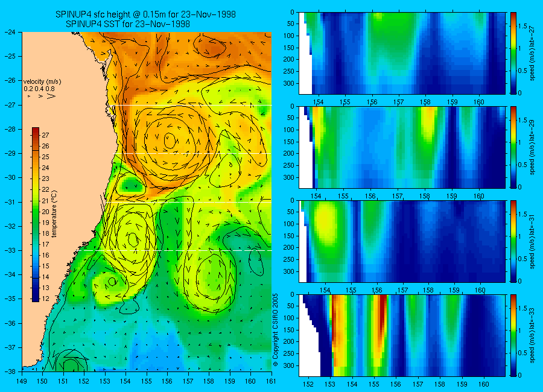
Task: Click the 161 longitude label on the map axis
Action: coord(271,381)
